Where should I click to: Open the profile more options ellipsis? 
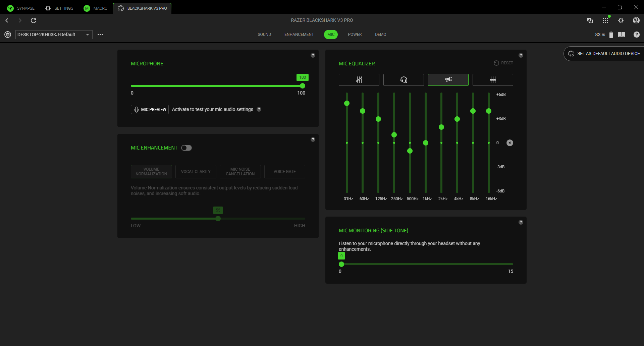(x=100, y=35)
